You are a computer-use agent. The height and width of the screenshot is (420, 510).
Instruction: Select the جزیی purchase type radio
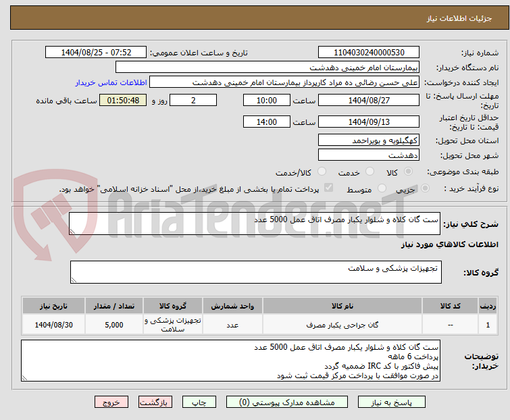click(425, 188)
